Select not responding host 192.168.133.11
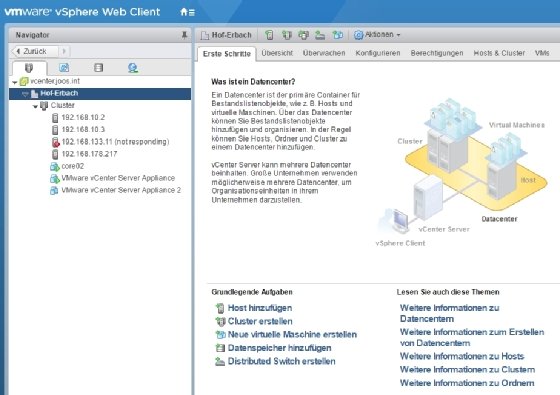Viewport: 560px width, 395px height. click(115, 142)
